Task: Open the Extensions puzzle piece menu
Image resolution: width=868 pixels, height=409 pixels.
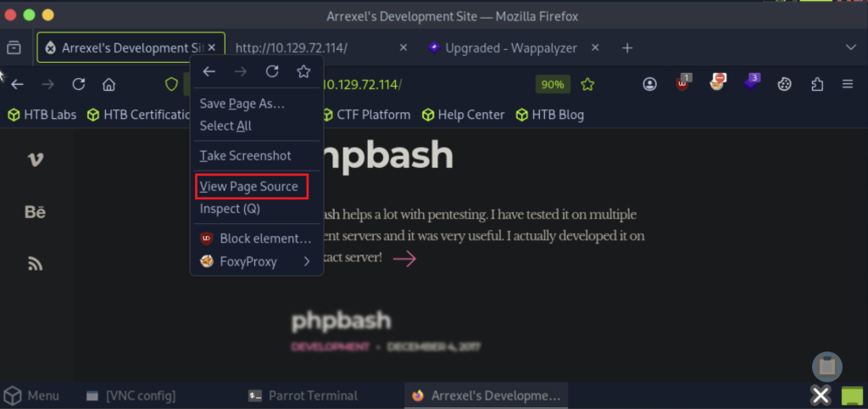Action: pyautogui.click(x=817, y=84)
